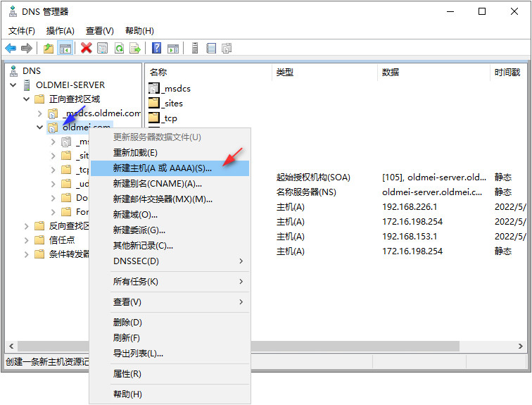Choose 其他新记录(C)...
Viewport: 532px width, 405px height.
(x=170, y=245)
